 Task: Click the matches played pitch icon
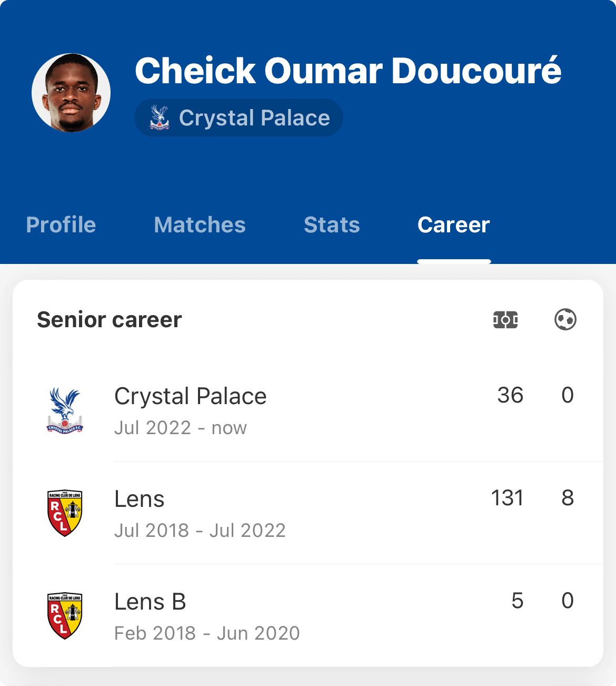pyautogui.click(x=505, y=320)
